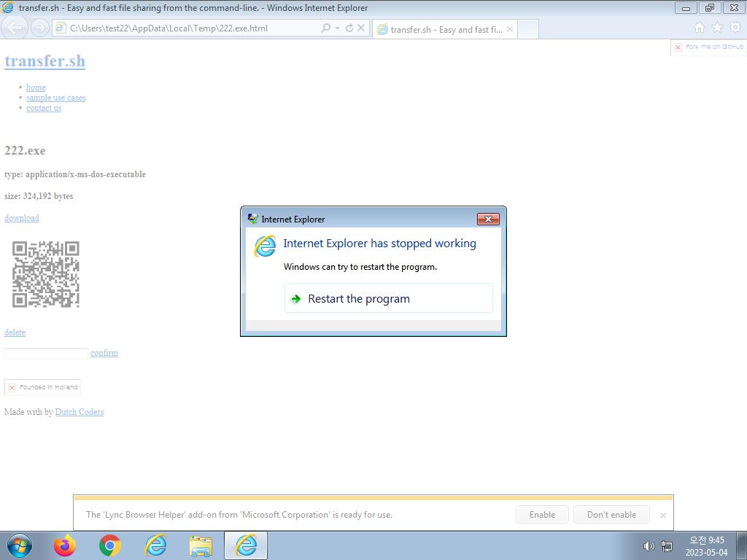The image size is (747, 560).
Task: Open the network tray icon
Action: coord(667,546)
